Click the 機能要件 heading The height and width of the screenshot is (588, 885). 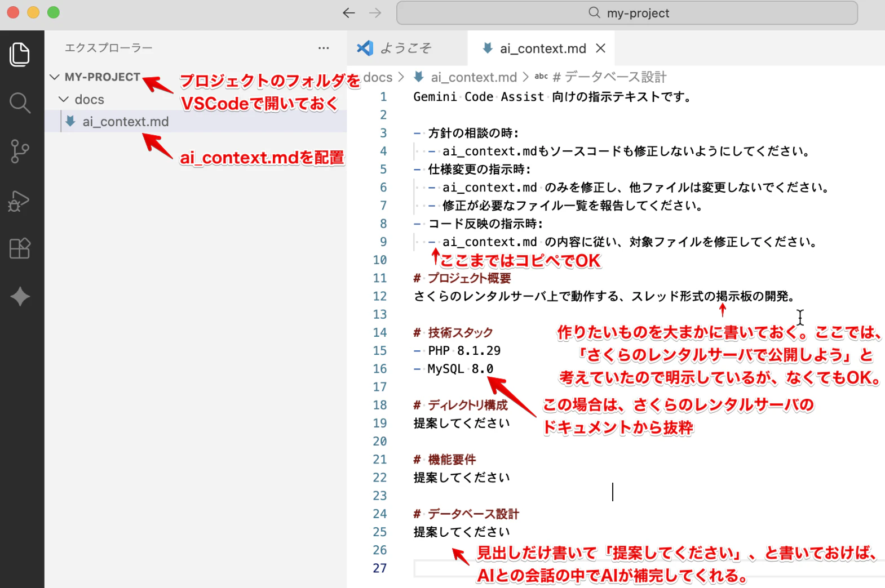[445, 460]
